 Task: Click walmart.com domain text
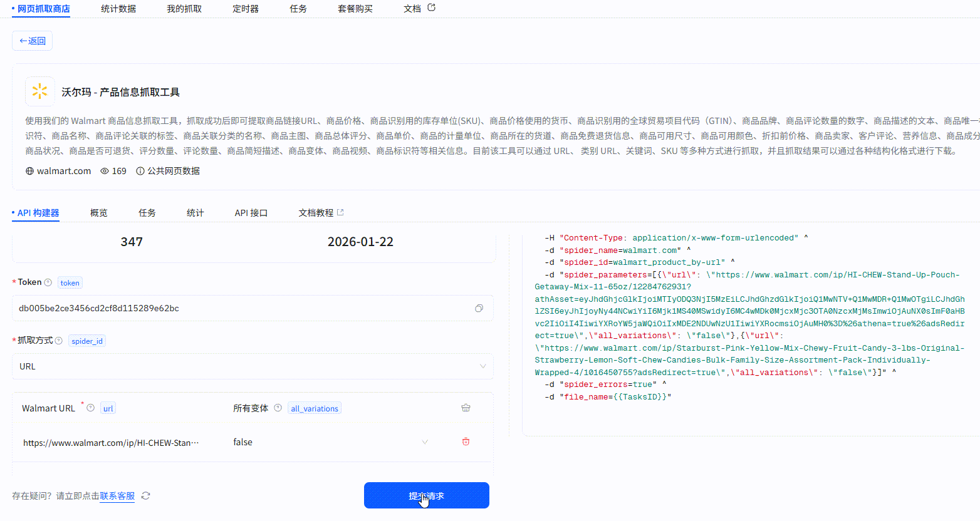click(64, 171)
